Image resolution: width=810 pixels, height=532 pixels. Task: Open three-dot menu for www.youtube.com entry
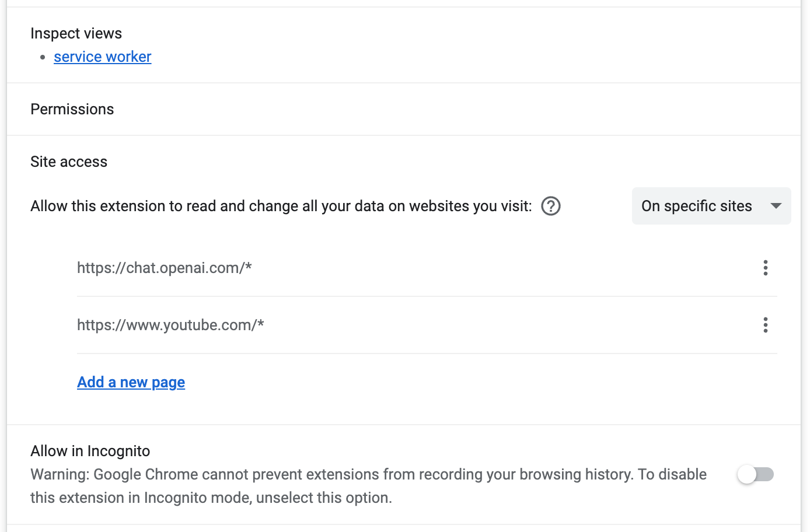click(765, 325)
